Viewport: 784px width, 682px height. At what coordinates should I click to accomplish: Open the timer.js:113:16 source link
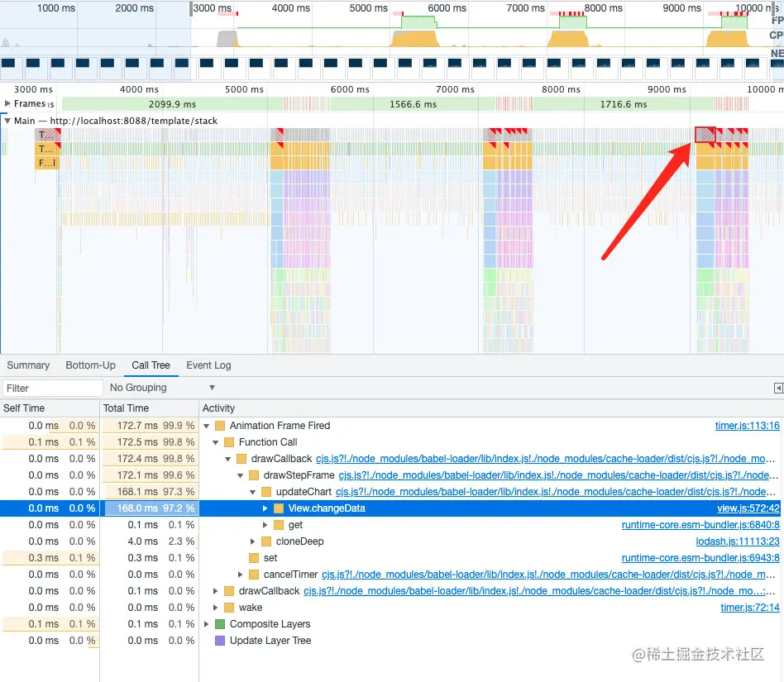(x=747, y=426)
